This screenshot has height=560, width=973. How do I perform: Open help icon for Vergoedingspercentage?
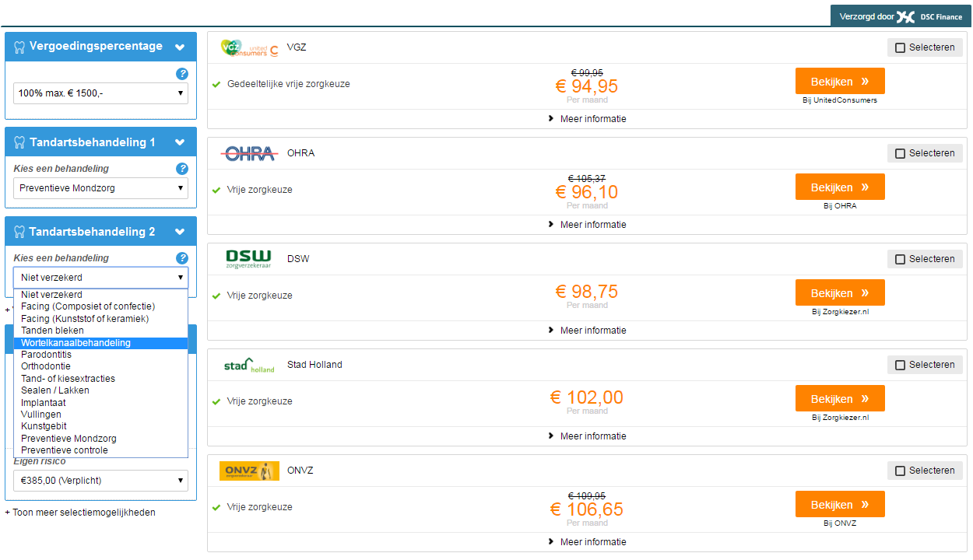tap(182, 74)
